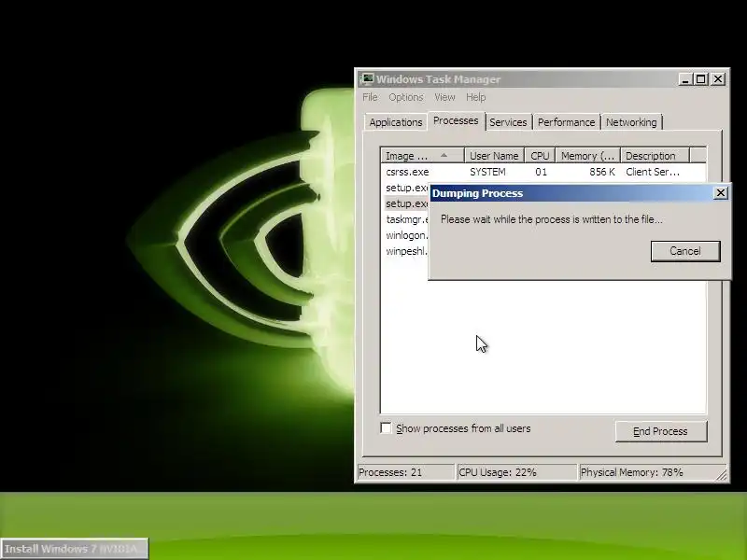Screen dimensions: 747x560
Task: Sort processes by CPU column
Action: tap(540, 156)
